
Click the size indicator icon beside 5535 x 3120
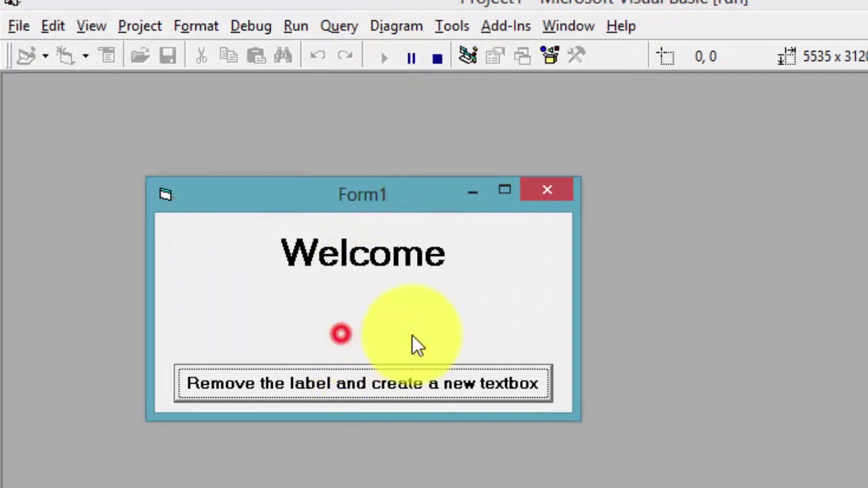[787, 57]
